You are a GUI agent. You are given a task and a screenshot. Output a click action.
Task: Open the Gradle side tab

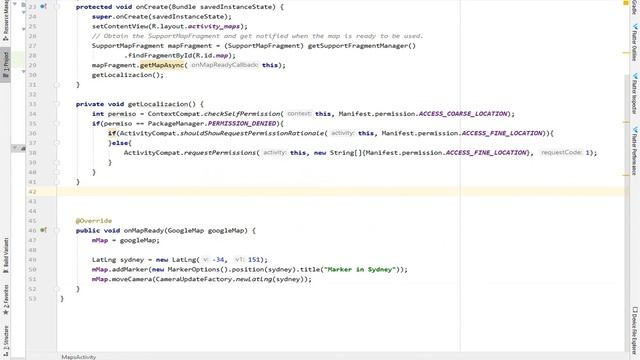point(635,7)
